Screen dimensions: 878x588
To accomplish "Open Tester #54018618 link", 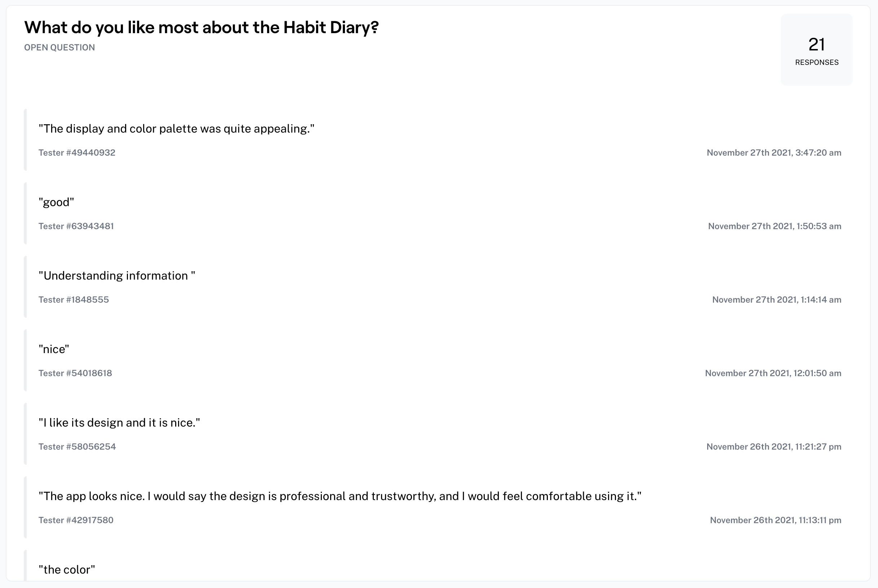I will (75, 373).
